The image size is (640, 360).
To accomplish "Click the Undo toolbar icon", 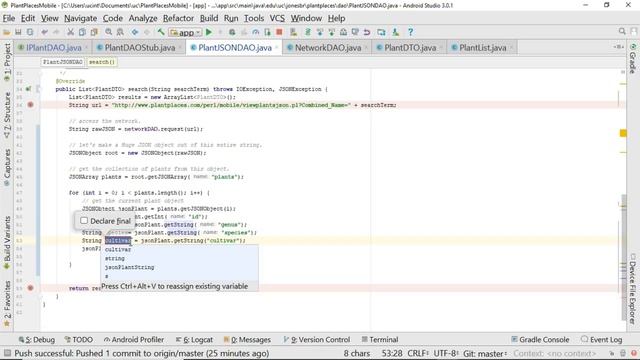I will (x=44, y=32).
